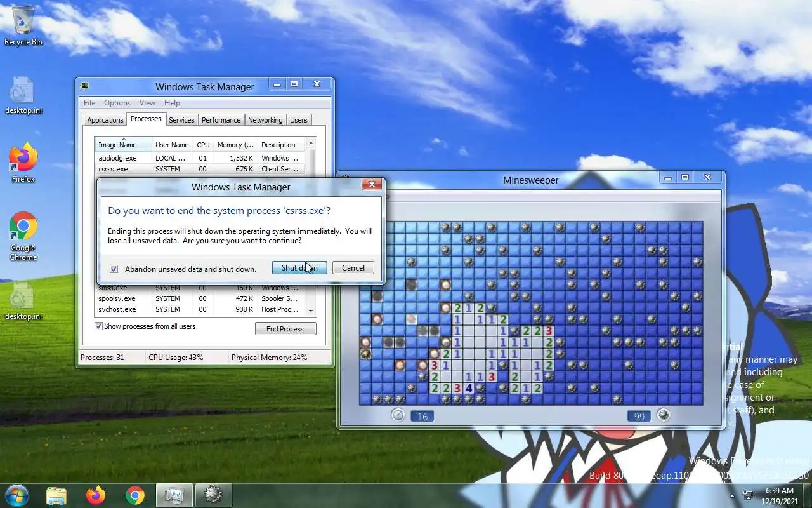Select the lower desktop.ini file icon
The image size is (812, 508).
click(x=23, y=301)
